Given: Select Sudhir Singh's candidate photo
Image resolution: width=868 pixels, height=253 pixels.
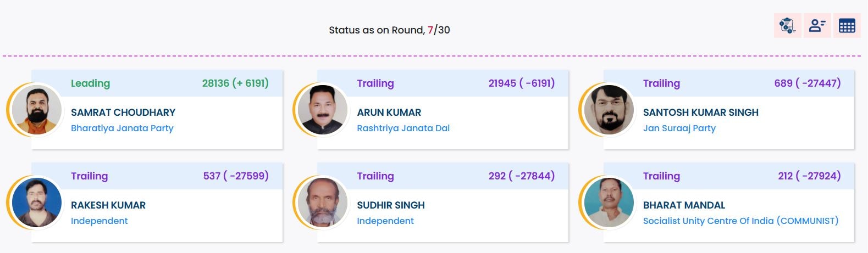Looking at the screenshot, I should 323,203.
